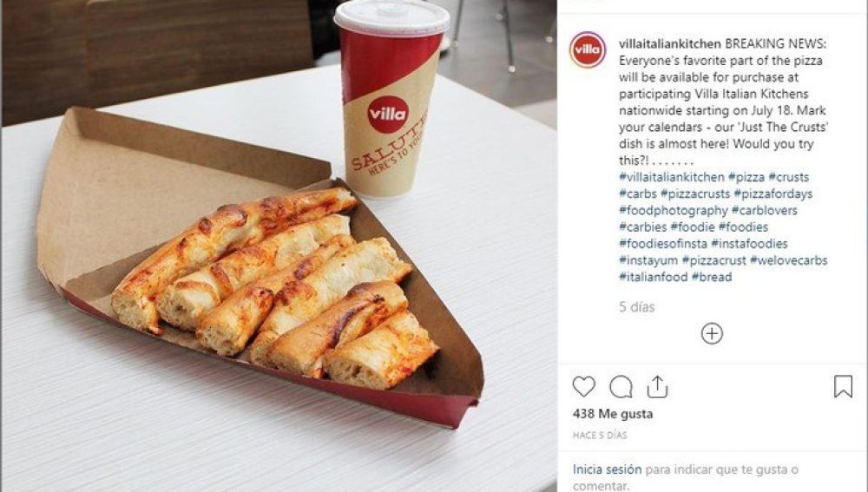Viewport: 868px width, 492px height.
Task: Open the #carblovers hashtag
Action: 765,210
